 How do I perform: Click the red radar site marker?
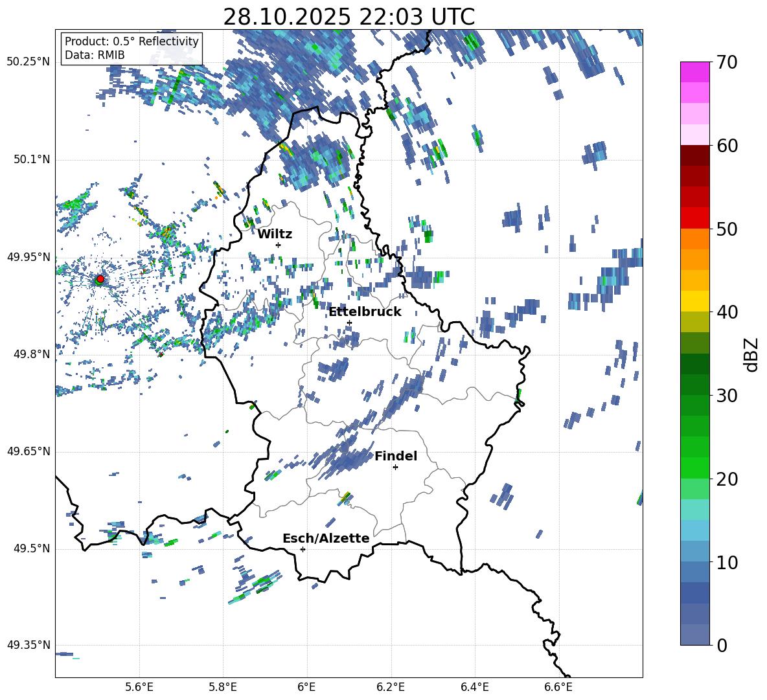[x=100, y=278]
